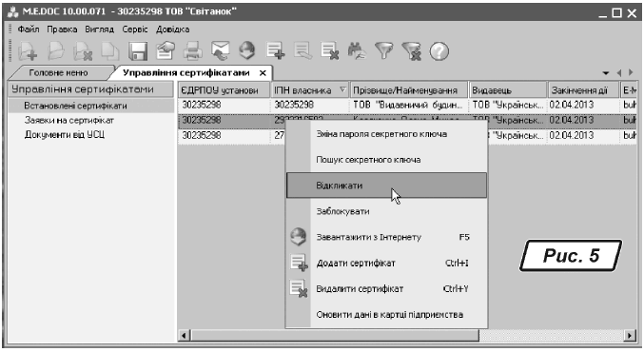Choose Зміна пароля секретного ключа

click(x=386, y=134)
